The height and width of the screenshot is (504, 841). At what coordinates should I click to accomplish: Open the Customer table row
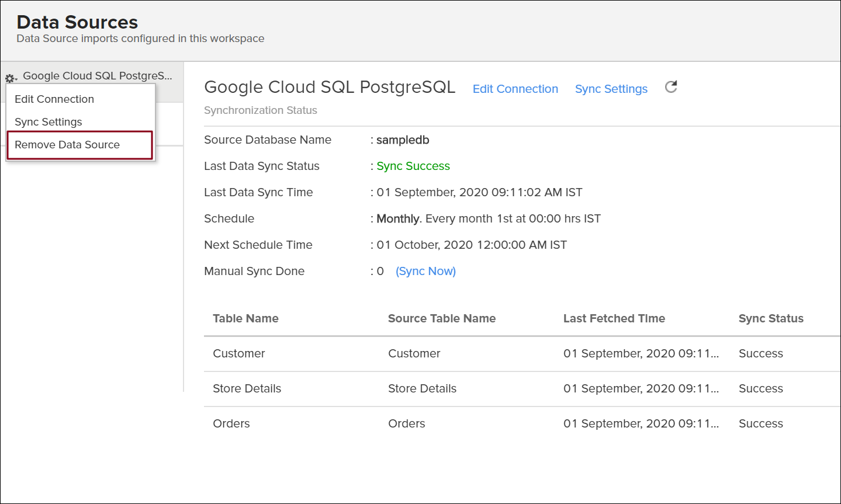[238, 353]
